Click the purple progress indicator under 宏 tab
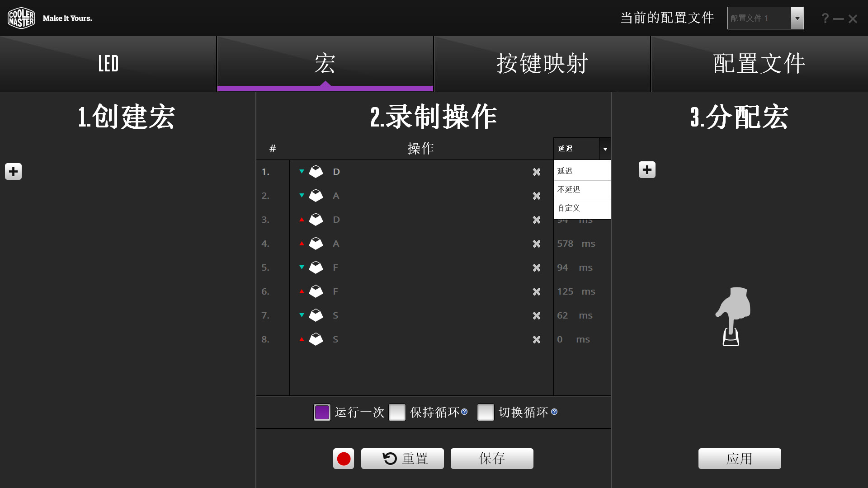The width and height of the screenshot is (868, 488). click(x=325, y=88)
